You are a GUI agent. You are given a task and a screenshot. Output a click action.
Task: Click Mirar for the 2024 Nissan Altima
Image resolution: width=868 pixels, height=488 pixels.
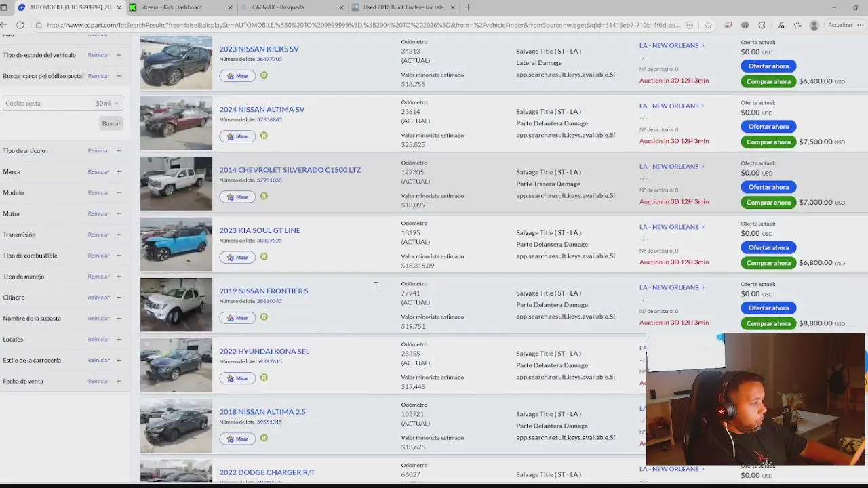coord(237,136)
